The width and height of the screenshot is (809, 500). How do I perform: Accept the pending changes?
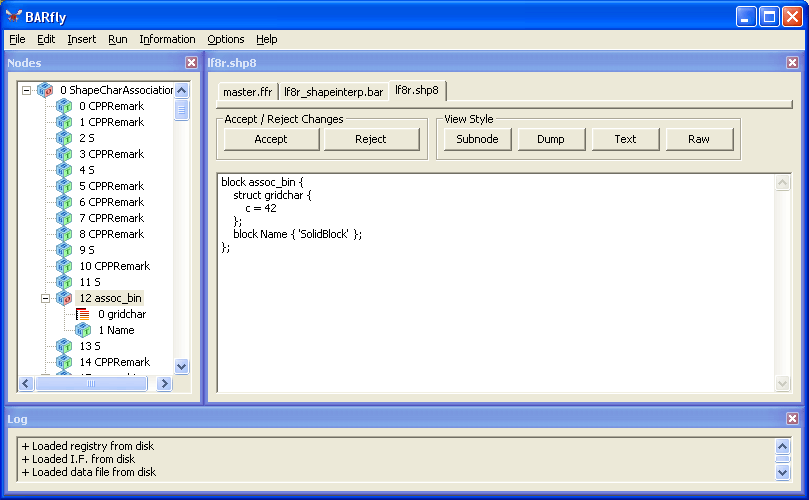[271, 139]
